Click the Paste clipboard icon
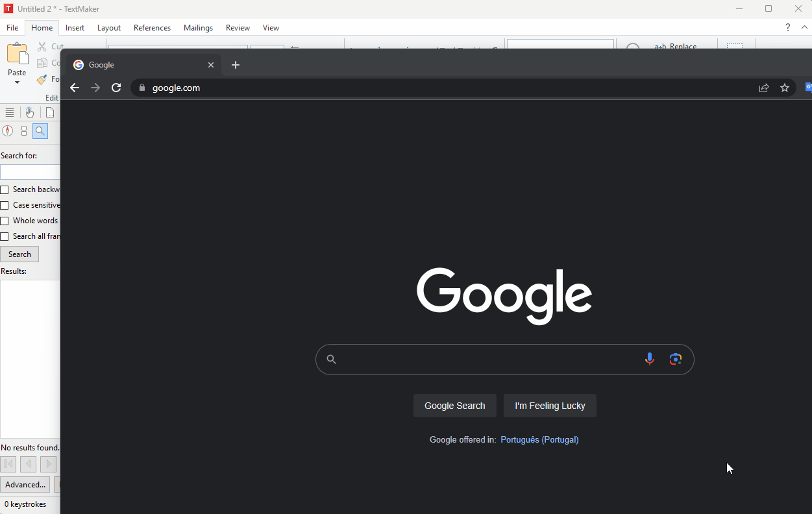 pos(17,54)
